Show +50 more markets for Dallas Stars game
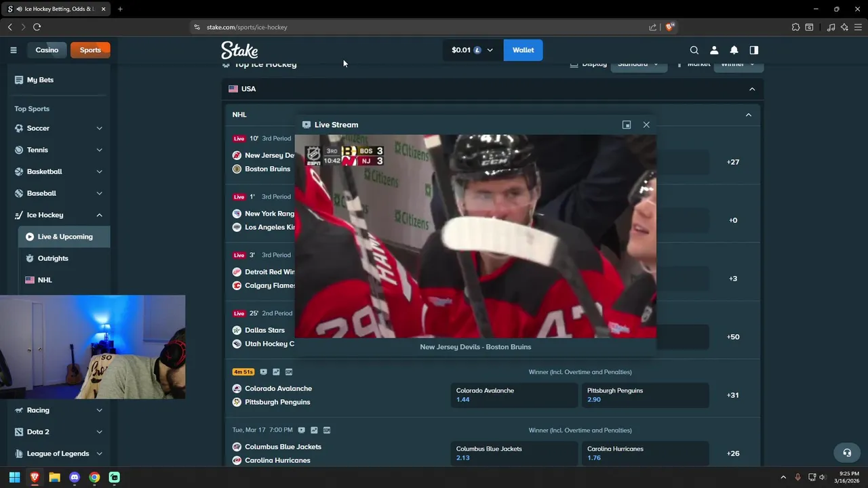The image size is (868, 488). point(733,337)
